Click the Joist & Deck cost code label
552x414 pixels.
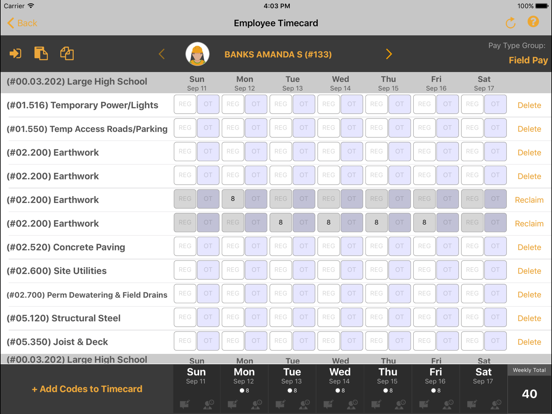[57, 342]
